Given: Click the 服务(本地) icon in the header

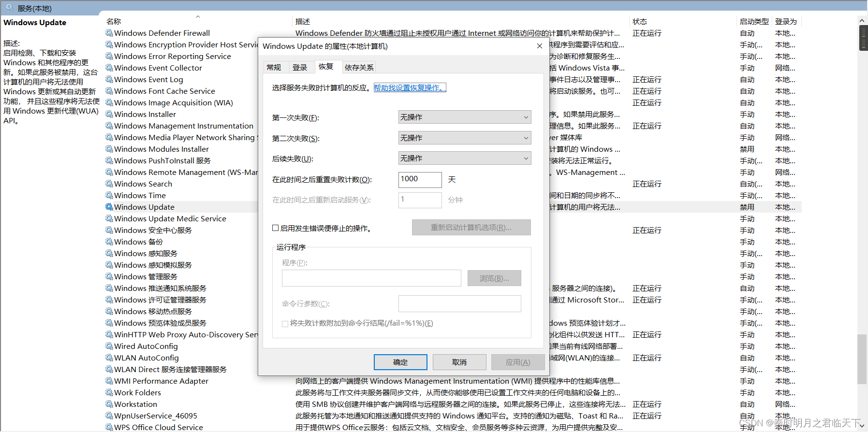Looking at the screenshot, I should coord(10,8).
